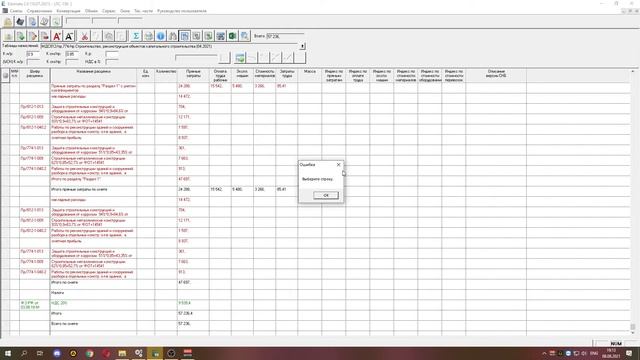This screenshot has height=360, width=640.
Task: Open the Окна menu
Action: click(x=125, y=11)
